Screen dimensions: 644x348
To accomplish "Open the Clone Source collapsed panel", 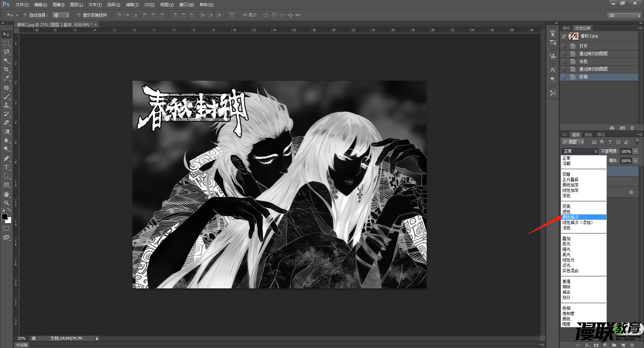I will 553,56.
